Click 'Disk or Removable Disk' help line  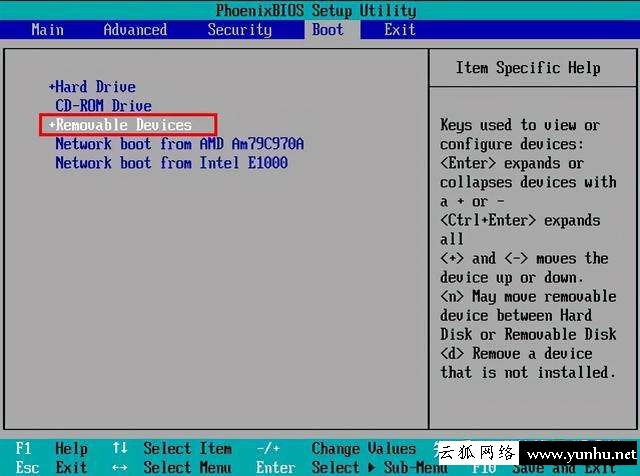click(x=528, y=334)
